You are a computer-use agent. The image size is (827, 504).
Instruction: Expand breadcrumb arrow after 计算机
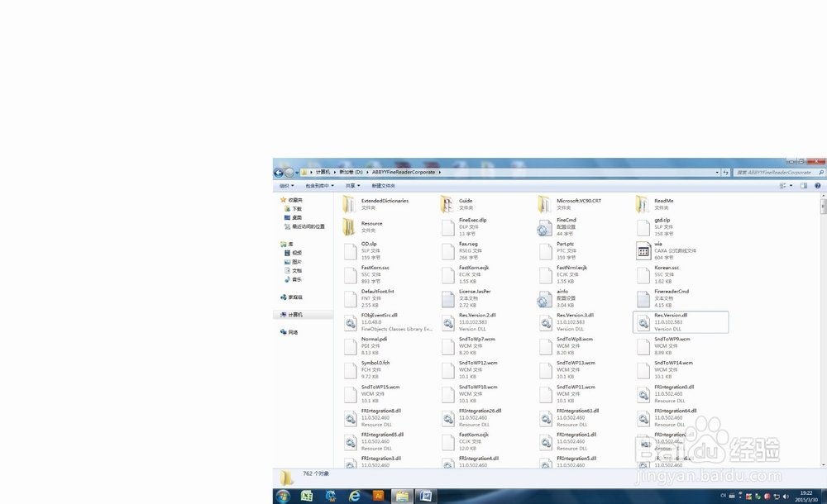click(334, 173)
